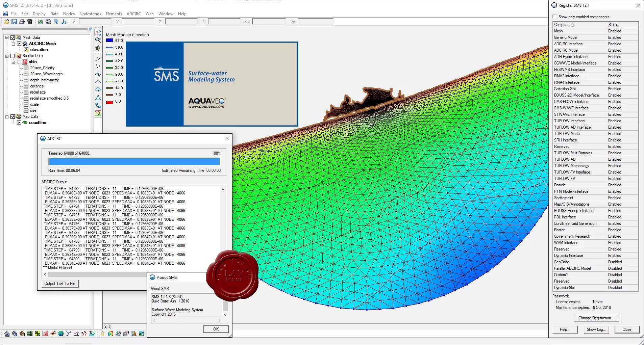Click the red 0.0 legend color swatch

coord(109,102)
